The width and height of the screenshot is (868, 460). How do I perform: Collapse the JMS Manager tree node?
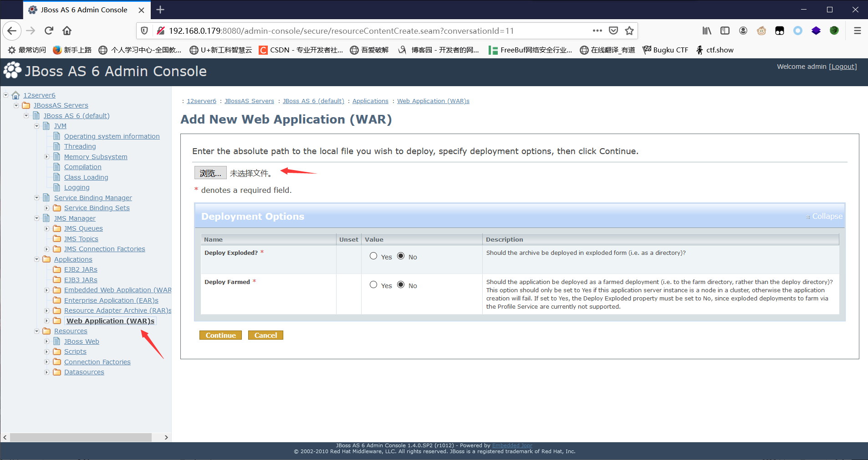click(36, 218)
